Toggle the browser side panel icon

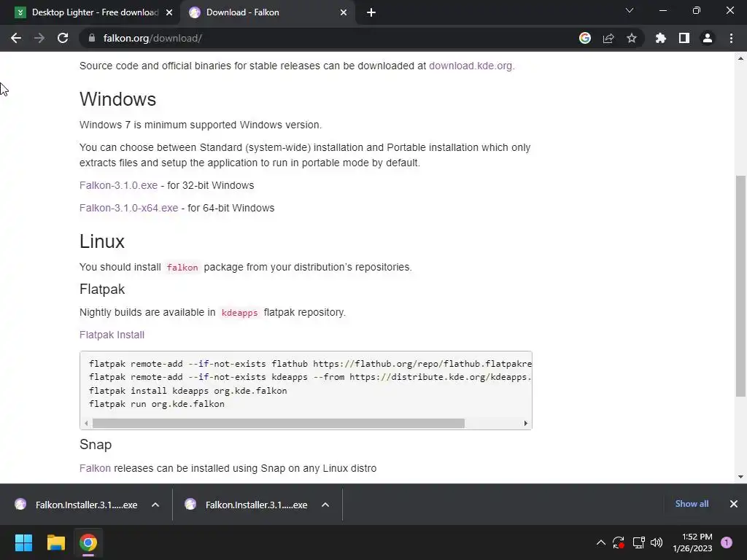coord(684,38)
